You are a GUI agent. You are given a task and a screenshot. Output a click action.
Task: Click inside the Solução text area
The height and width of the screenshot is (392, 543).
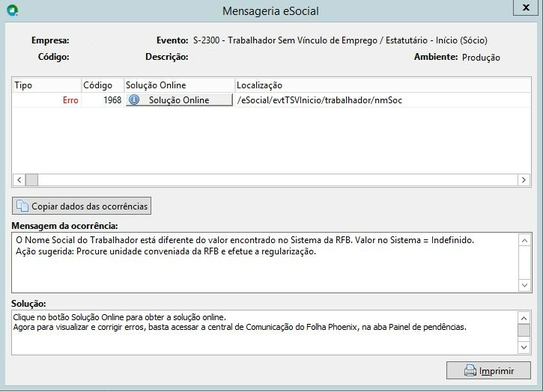click(264, 332)
